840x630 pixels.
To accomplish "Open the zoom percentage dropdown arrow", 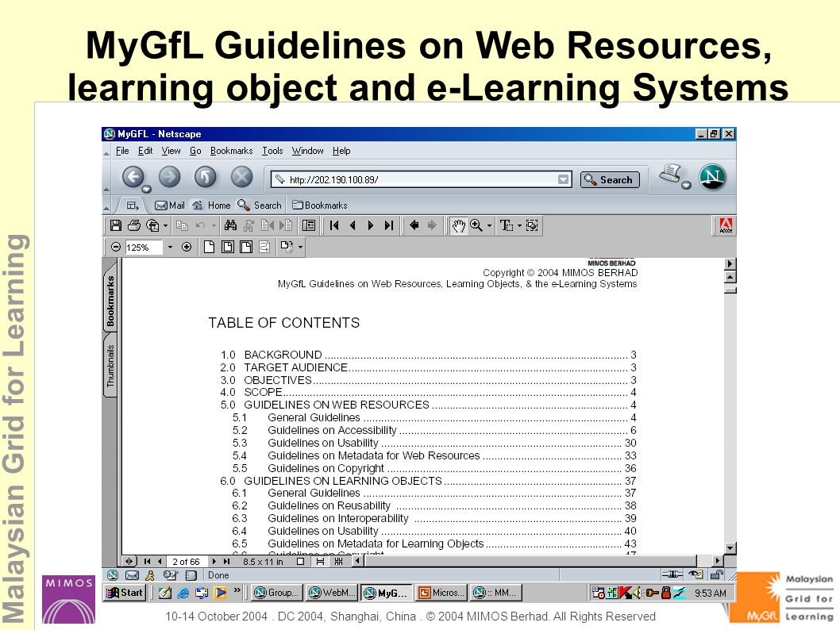I will click(x=171, y=248).
